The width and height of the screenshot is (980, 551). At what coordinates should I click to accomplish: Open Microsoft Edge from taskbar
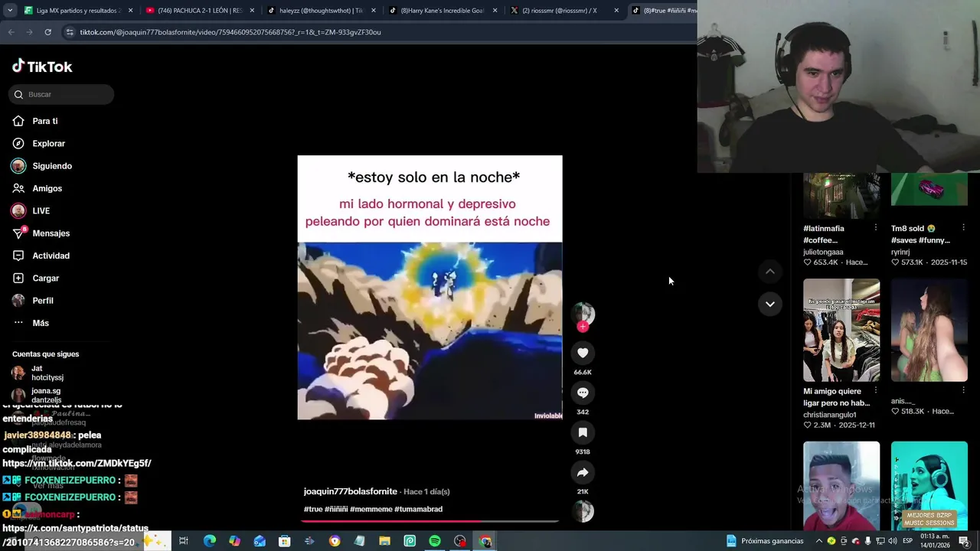coord(209,541)
